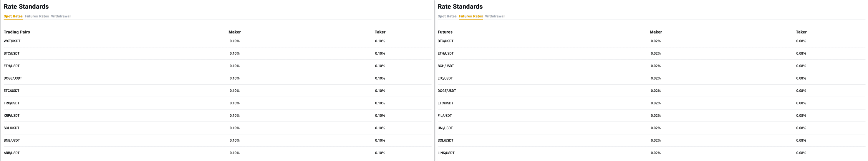868x161 pixels.
Task: Select the BNB/USDT trading pair
Action: coord(12,140)
